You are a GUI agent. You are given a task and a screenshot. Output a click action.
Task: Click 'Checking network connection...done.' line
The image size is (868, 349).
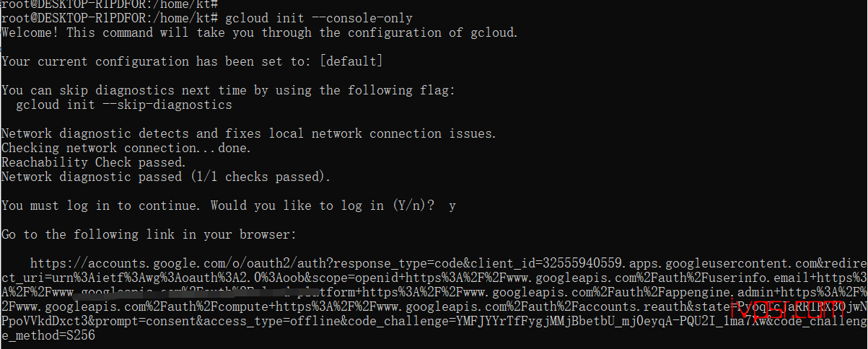click(126, 148)
